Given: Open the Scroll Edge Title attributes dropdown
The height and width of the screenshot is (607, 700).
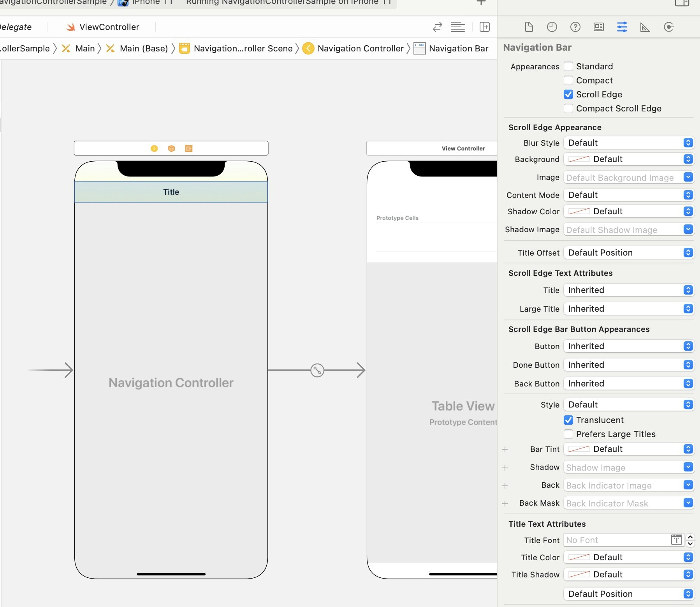Looking at the screenshot, I should (x=629, y=290).
